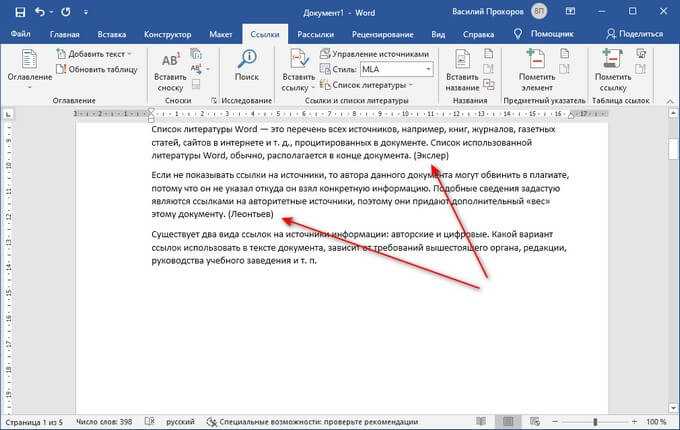Open Управление источниками

coord(374,54)
